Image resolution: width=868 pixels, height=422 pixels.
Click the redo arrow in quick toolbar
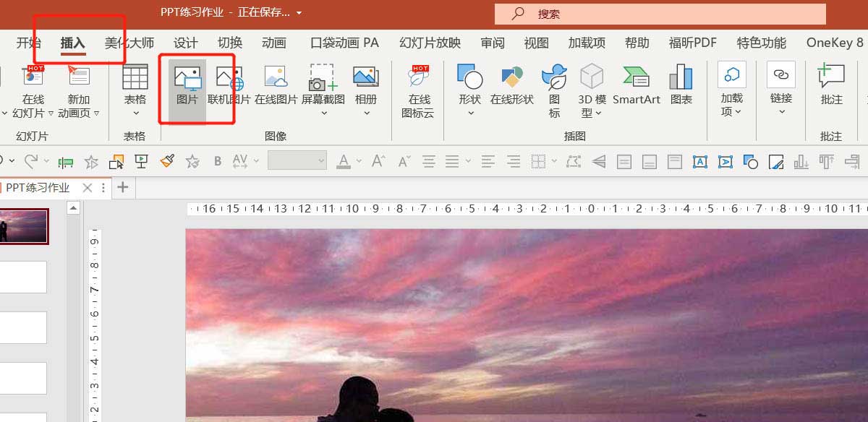32,161
